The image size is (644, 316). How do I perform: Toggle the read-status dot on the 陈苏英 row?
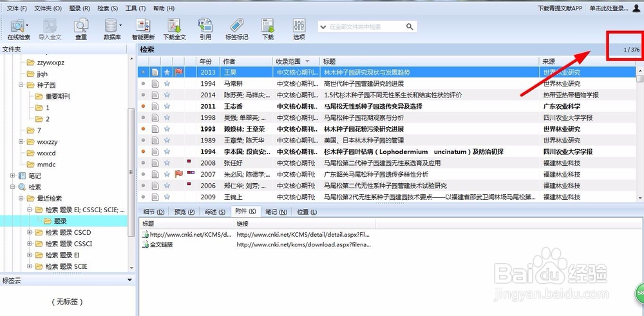click(x=143, y=95)
